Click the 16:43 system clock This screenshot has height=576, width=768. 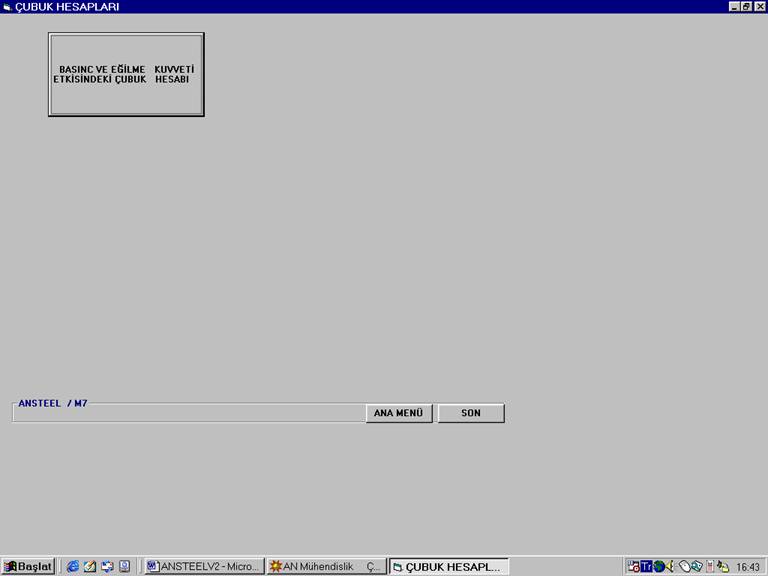(748, 567)
